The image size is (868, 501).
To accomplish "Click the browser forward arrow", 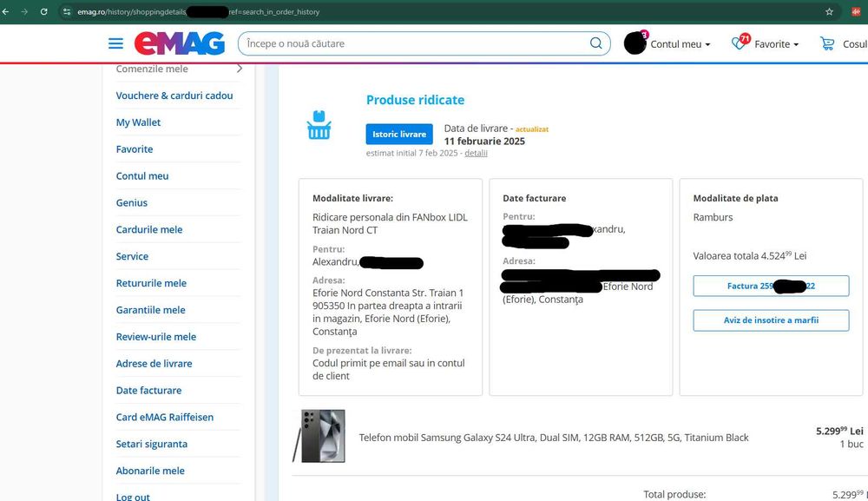I will [x=24, y=11].
